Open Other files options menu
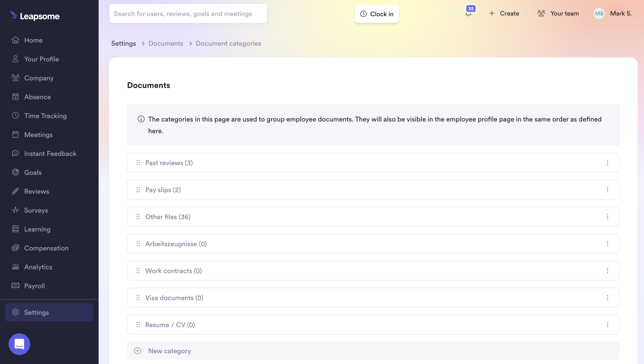This screenshot has height=364, width=644. (x=608, y=217)
